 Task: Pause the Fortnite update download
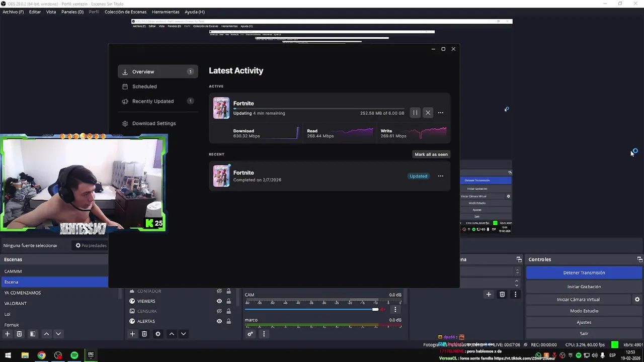pyautogui.click(x=415, y=113)
